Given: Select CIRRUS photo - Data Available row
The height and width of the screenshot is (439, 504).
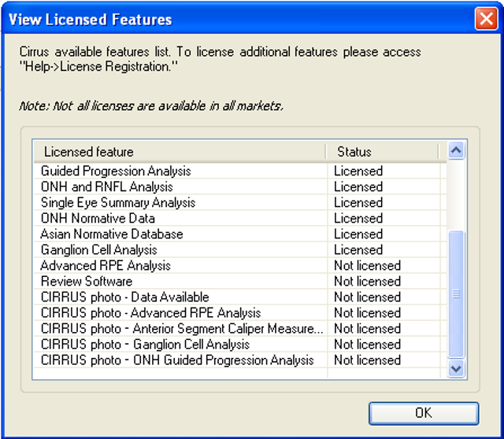Looking at the screenshot, I should click(240, 297).
